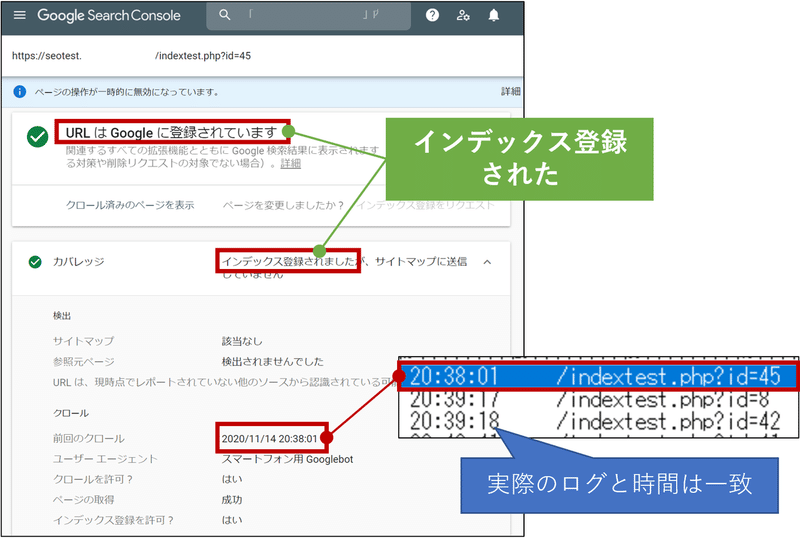This screenshot has height=538, width=800.
Task: Select log row 20:38:01 /indextest.php?id=45
Action: click(597, 377)
